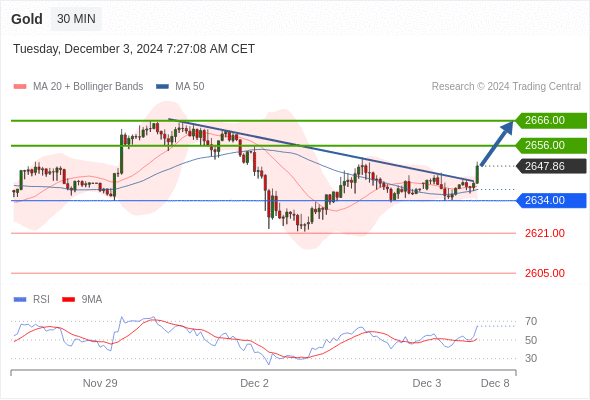Viewport: 590px width, 400px height.
Task: Click the 30 MIN timeframe badge
Action: (x=76, y=19)
